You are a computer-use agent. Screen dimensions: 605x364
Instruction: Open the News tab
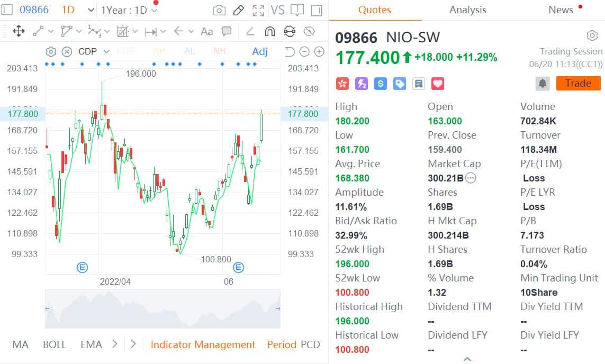click(x=561, y=10)
